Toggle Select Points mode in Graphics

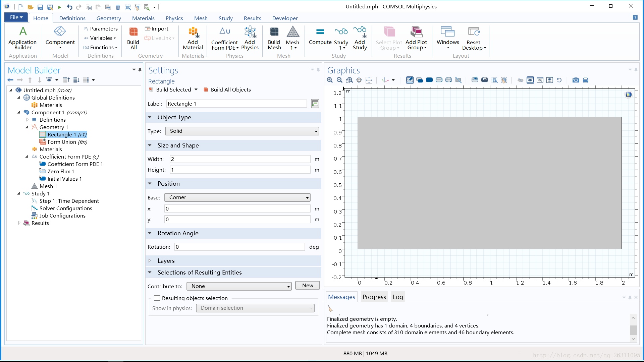click(x=448, y=80)
